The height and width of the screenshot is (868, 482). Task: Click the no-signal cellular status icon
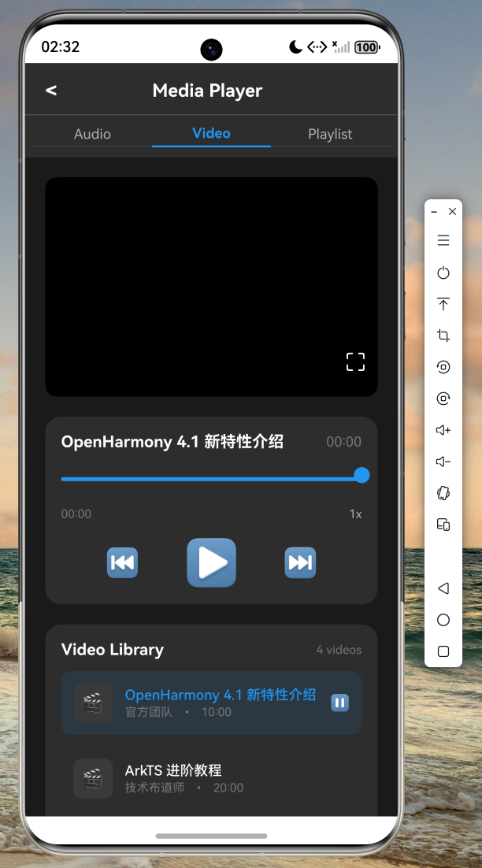(340, 46)
